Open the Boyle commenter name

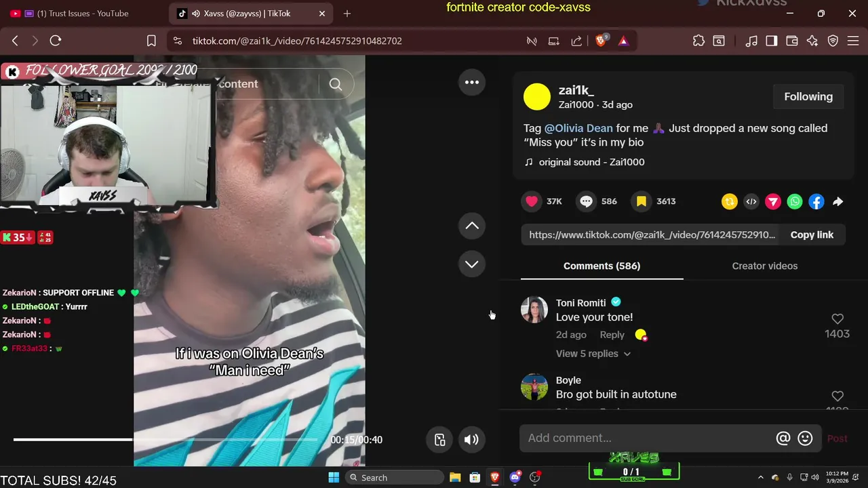[568, 380]
